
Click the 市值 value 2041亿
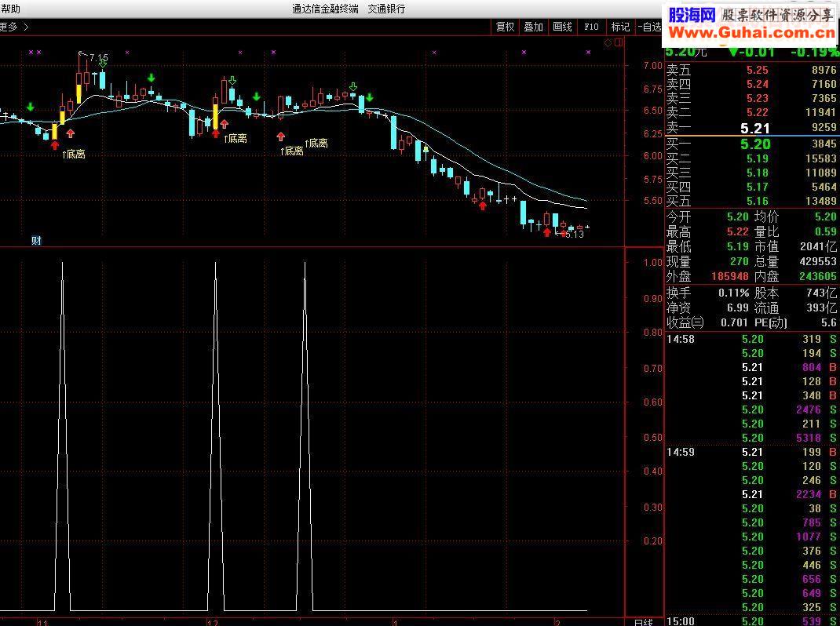[819, 247]
